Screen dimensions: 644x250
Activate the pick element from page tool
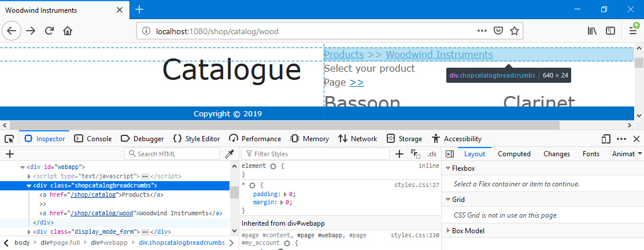click(x=9, y=139)
